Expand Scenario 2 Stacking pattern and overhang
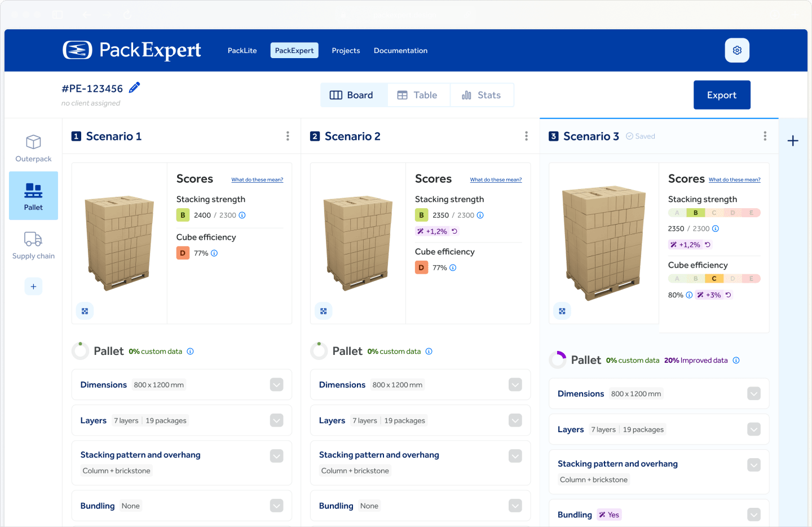Screen dimensions: 812x527 pos(515,456)
